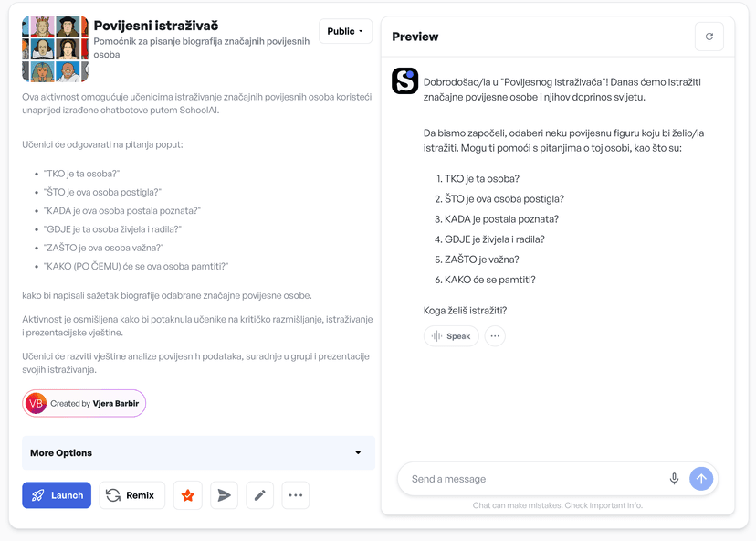
Task: Click the Povijesni istraživač title
Action: click(156, 26)
